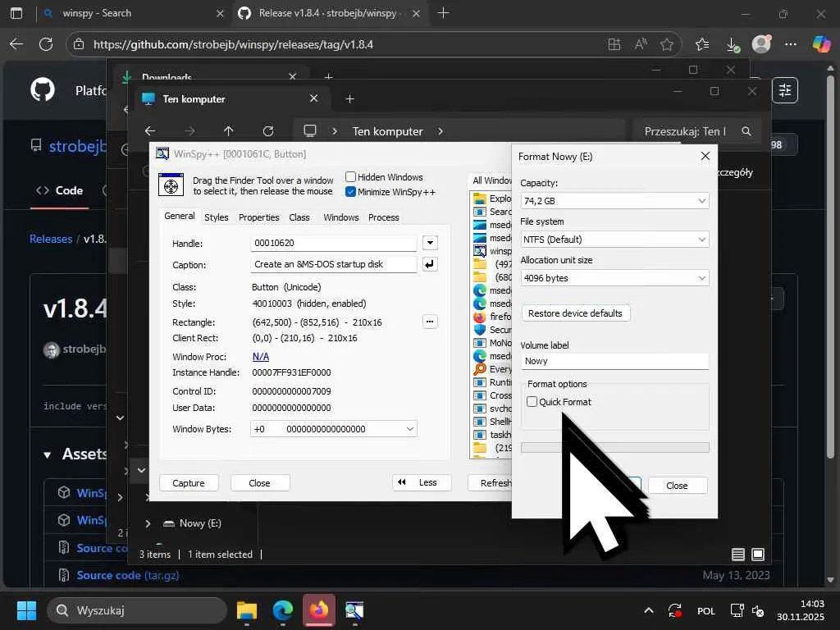Expand the Nowy (E:) tree item
This screenshot has width=840, height=630.
(x=148, y=523)
